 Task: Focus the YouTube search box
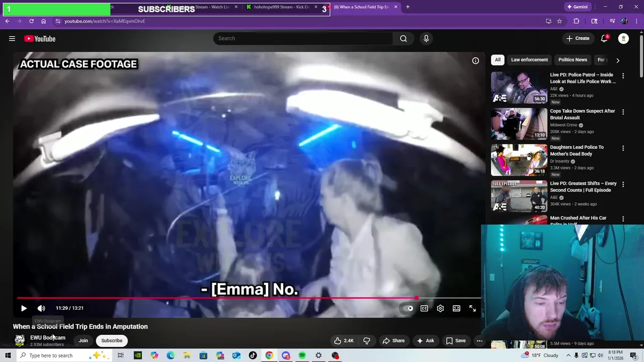[x=303, y=38]
